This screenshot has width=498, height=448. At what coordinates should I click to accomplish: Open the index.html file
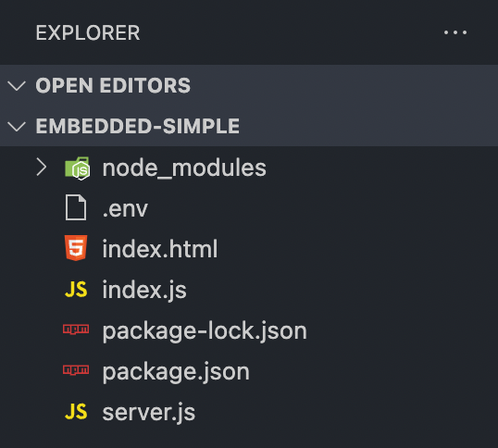click(160, 249)
